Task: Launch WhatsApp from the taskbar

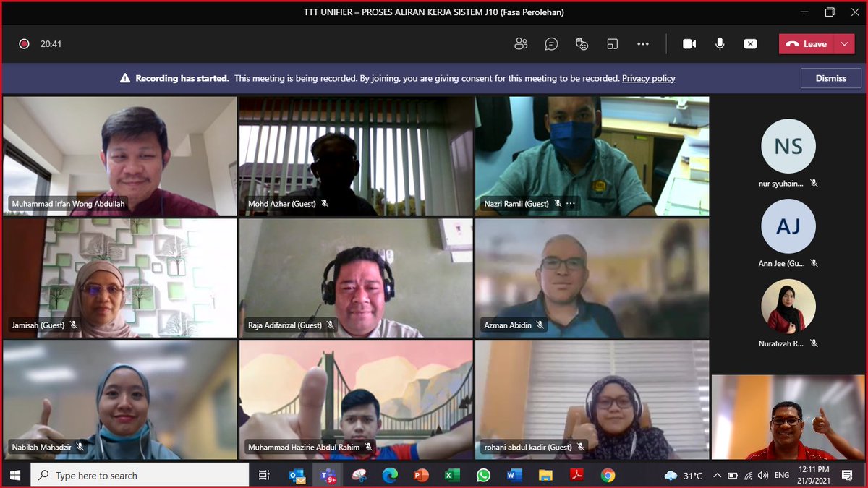Action: pos(482,475)
